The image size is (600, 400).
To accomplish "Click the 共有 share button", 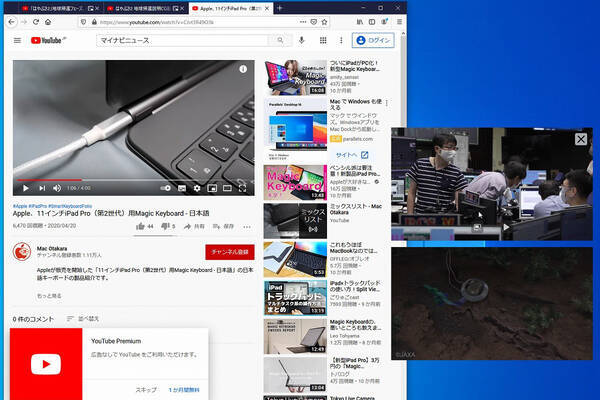I will [x=194, y=226].
